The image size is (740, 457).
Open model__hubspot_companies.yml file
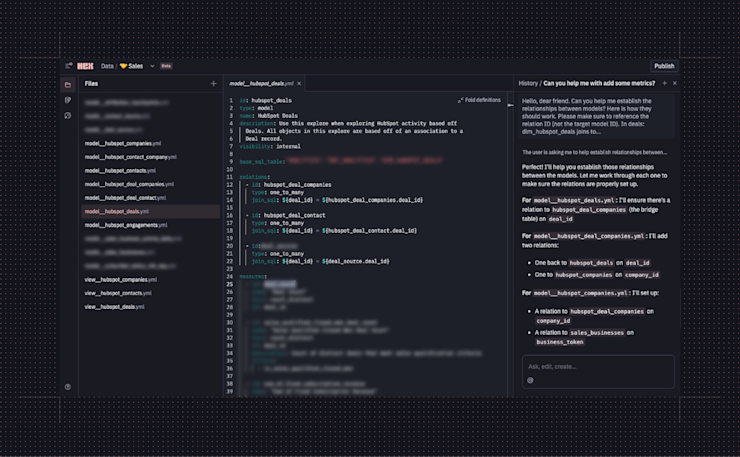pos(123,144)
